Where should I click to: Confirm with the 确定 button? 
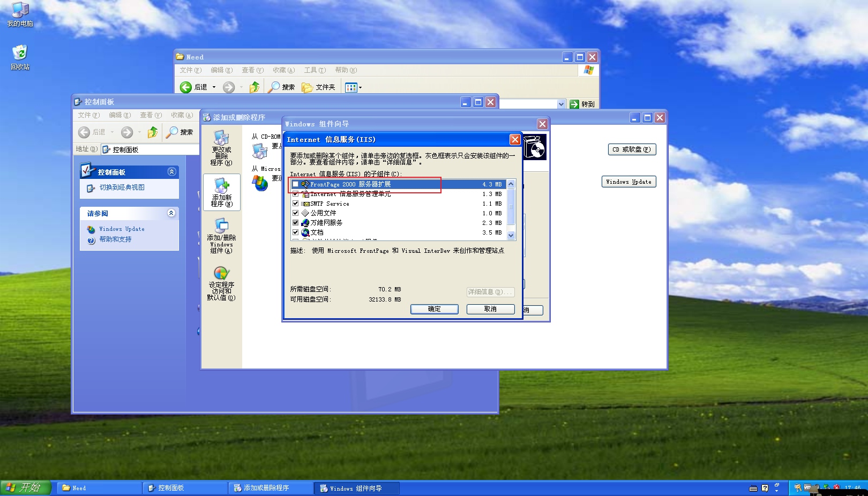434,309
